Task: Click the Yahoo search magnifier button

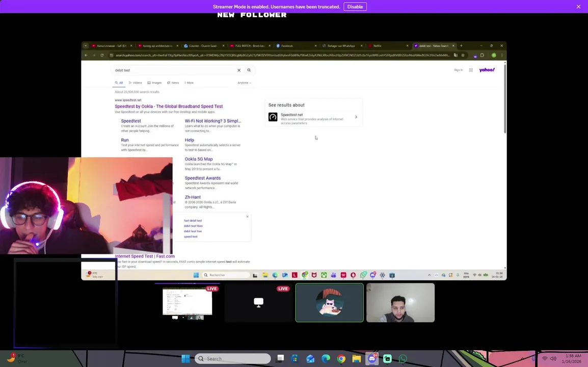Action: [x=249, y=70]
